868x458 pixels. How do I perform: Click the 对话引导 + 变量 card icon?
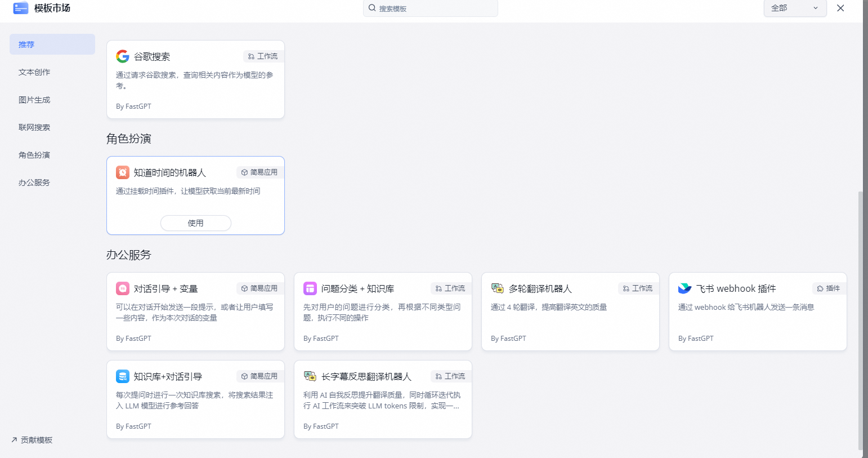pyautogui.click(x=123, y=288)
